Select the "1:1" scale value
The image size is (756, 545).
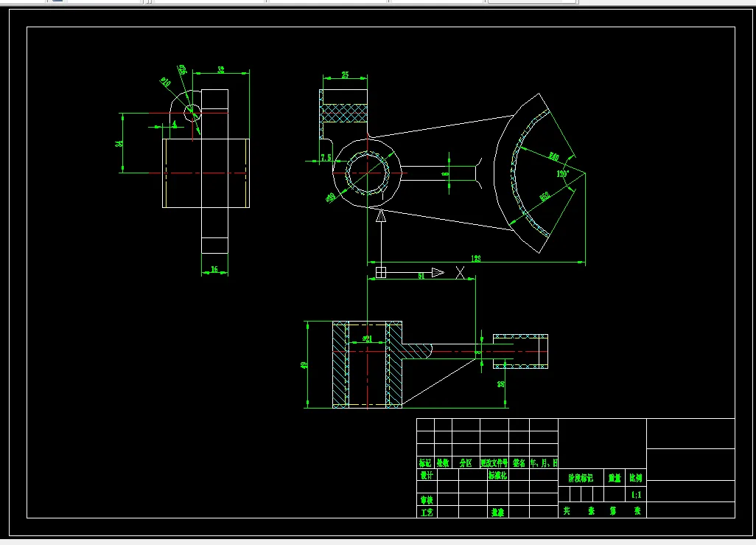point(637,495)
